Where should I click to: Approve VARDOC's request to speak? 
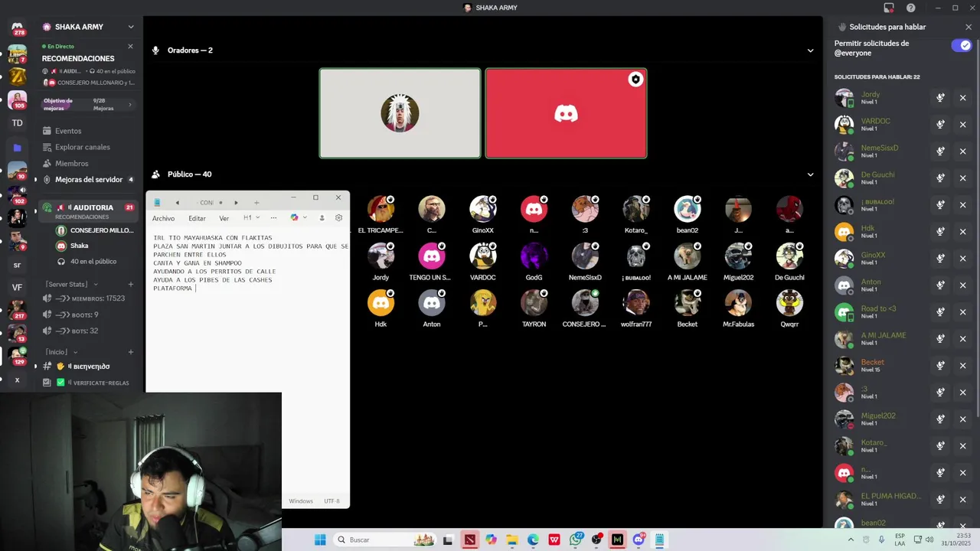coord(940,125)
